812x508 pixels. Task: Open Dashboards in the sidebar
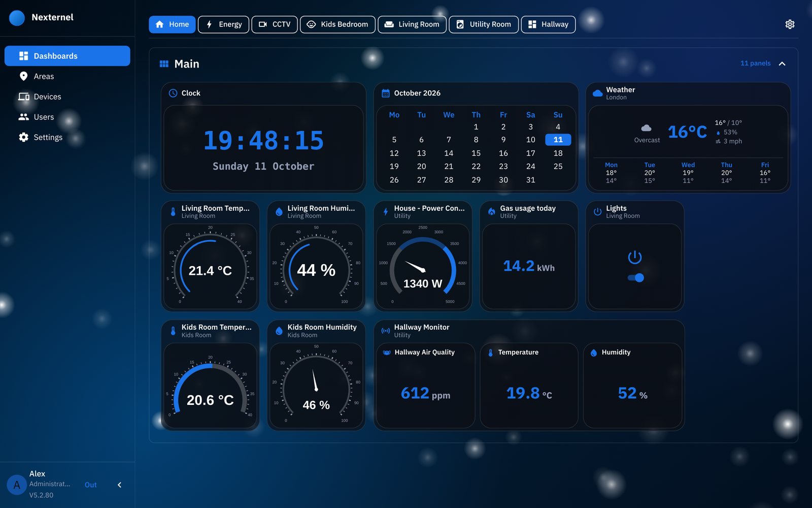coord(67,56)
